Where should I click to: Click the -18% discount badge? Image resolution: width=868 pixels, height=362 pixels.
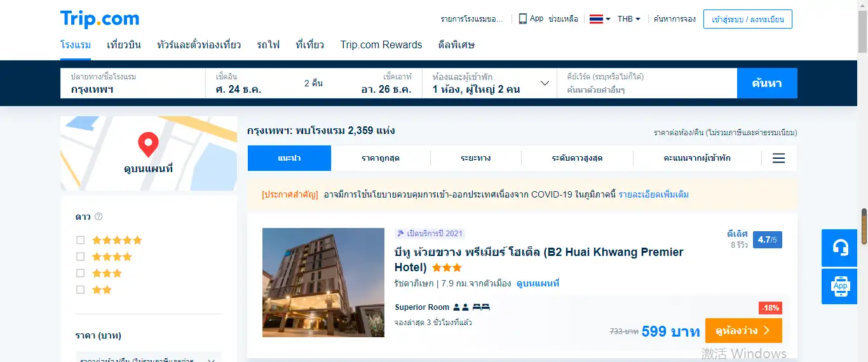pyautogui.click(x=770, y=308)
